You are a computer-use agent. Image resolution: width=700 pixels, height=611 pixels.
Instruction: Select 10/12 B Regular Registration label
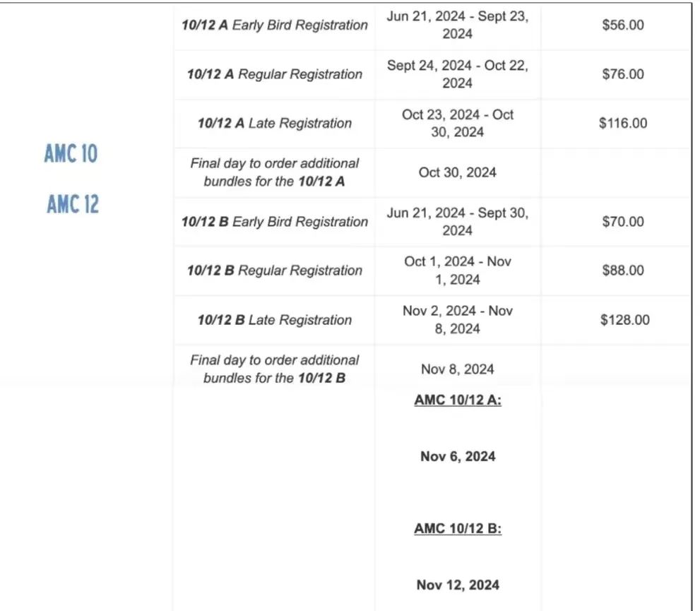point(275,271)
